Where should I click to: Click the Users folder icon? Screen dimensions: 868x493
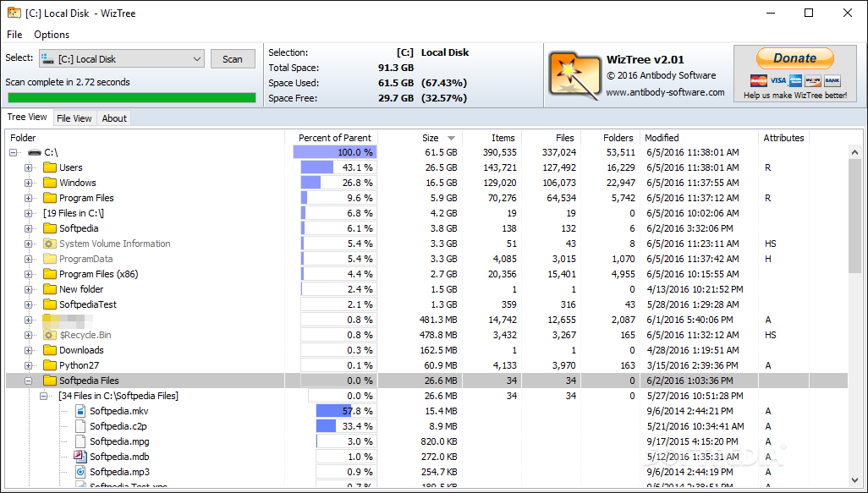pos(50,167)
